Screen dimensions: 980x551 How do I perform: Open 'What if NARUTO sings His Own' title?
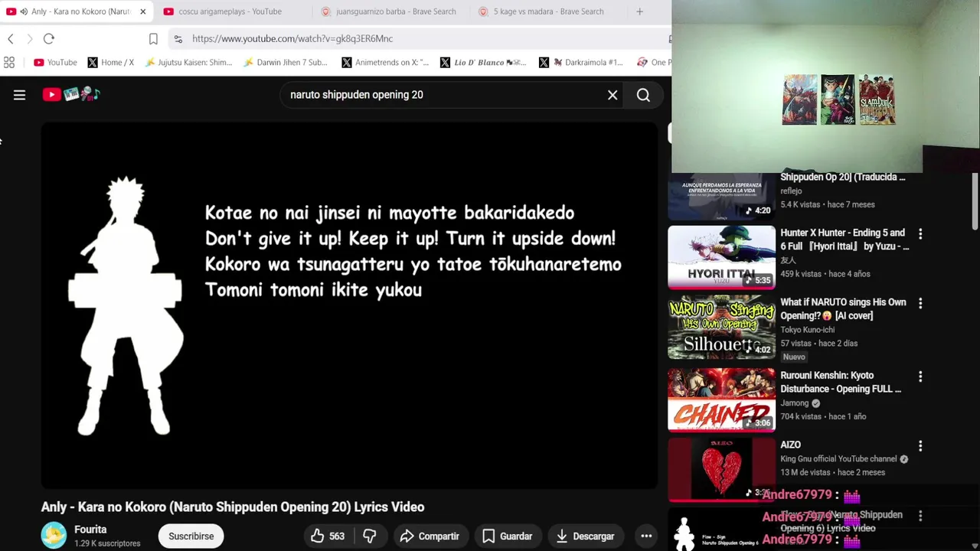843,309
